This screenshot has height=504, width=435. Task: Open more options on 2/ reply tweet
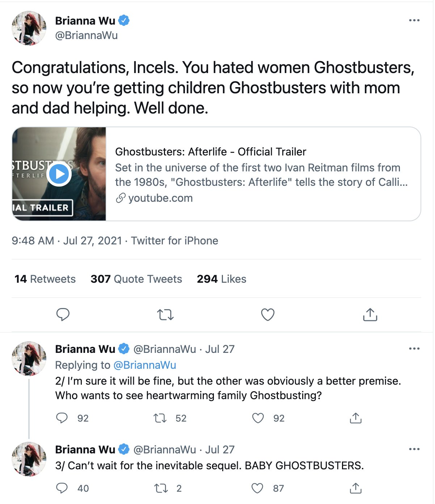pos(414,349)
